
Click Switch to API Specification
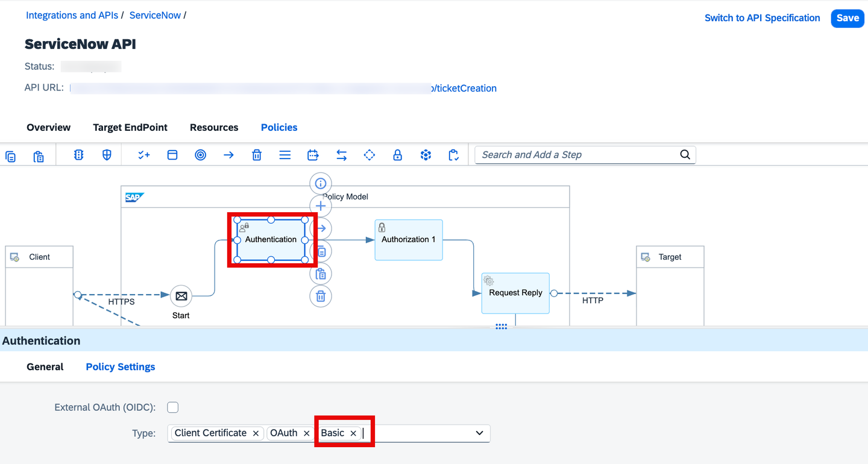tap(763, 18)
